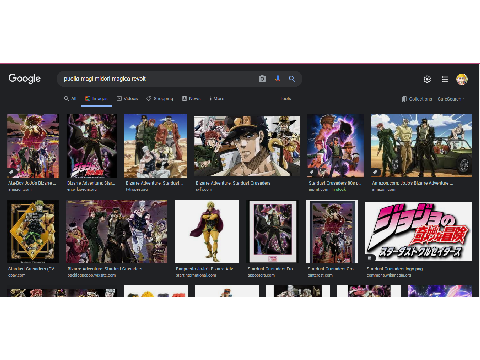480x360 pixels.
Task: Click caption under the green jeep image
Action: coord(412,183)
